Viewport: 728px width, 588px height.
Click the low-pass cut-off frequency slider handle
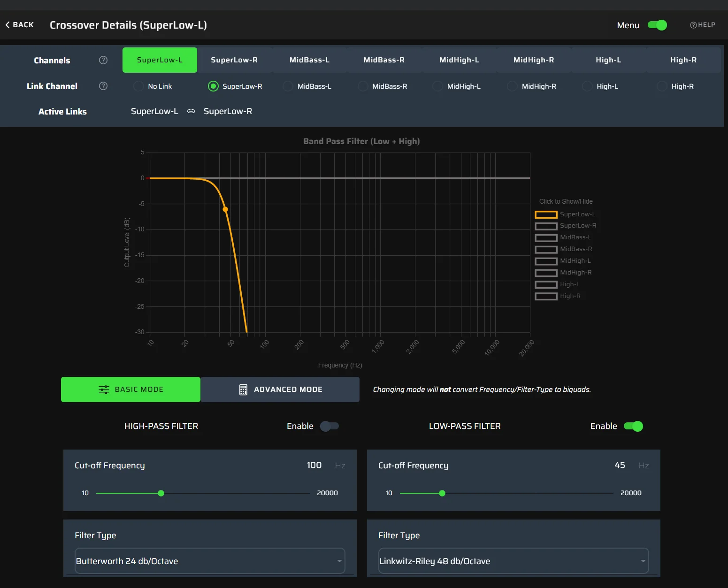point(442,493)
